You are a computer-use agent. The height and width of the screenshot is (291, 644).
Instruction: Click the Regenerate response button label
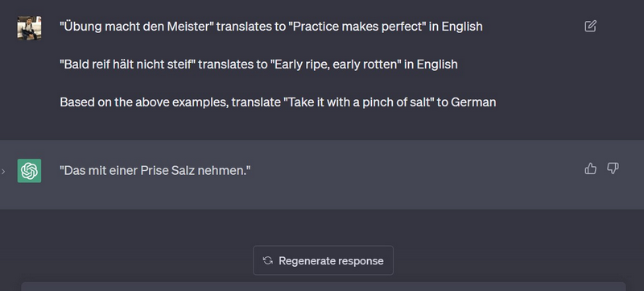click(x=331, y=261)
